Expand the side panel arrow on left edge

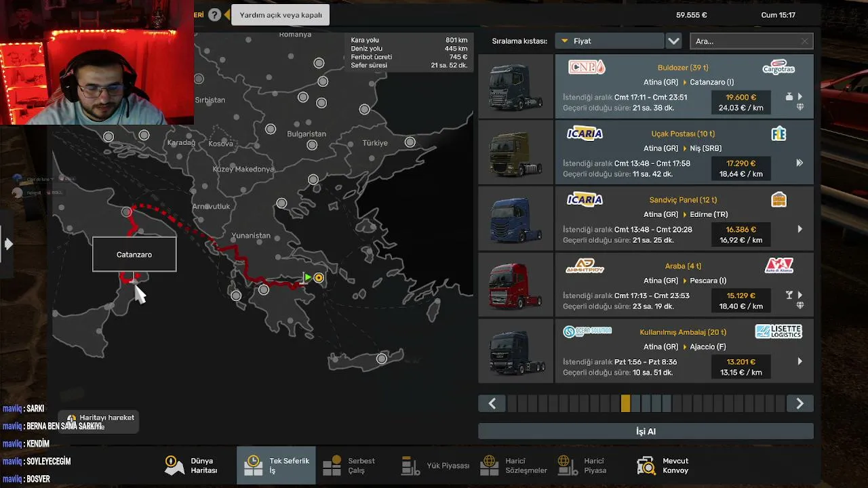(8, 243)
